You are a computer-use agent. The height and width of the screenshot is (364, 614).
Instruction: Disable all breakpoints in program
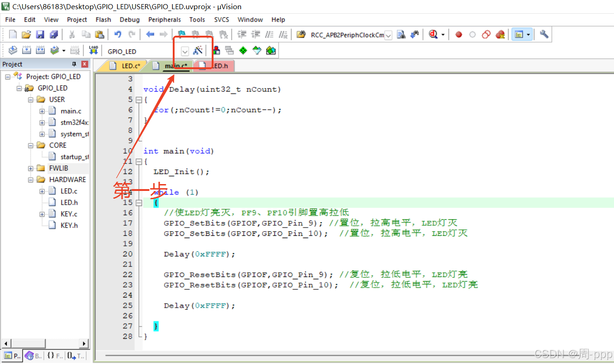486,34
